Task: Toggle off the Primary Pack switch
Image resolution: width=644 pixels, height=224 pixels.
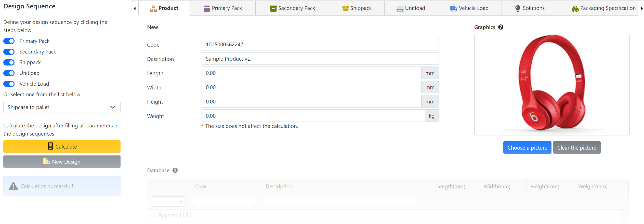Action: click(9, 41)
